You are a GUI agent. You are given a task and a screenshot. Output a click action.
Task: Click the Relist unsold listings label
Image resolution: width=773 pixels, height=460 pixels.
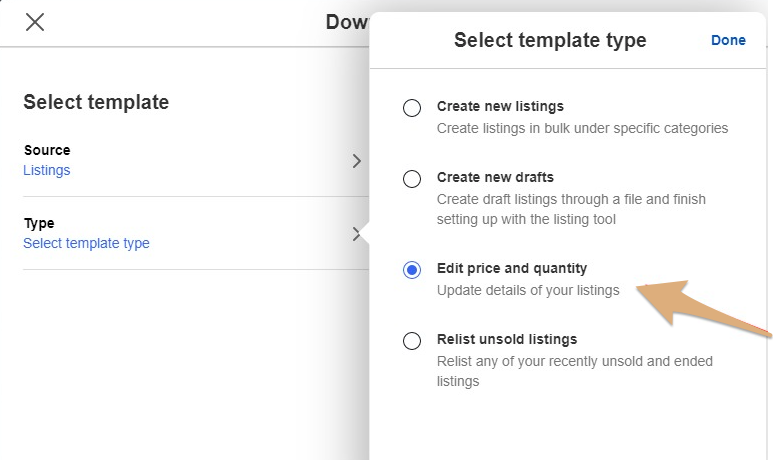click(x=507, y=339)
